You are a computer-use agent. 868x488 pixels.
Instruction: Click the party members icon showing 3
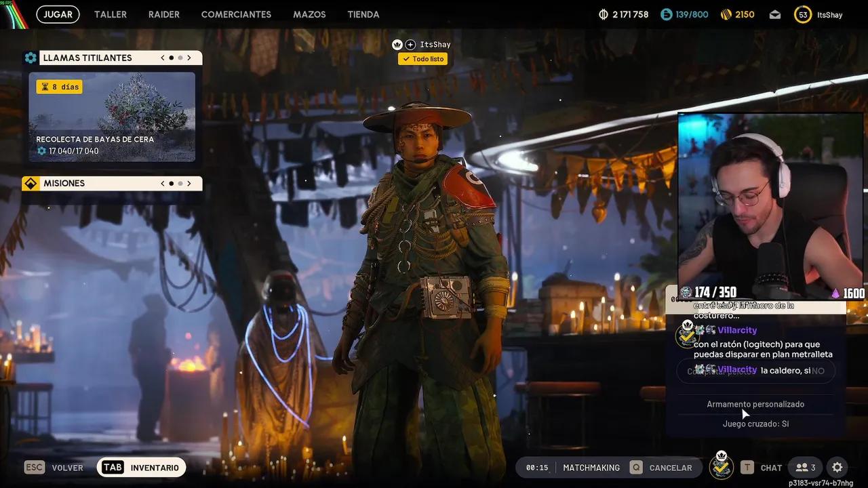coord(805,467)
